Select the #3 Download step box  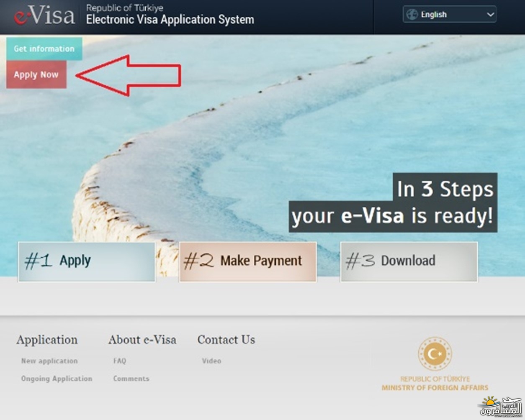click(409, 261)
